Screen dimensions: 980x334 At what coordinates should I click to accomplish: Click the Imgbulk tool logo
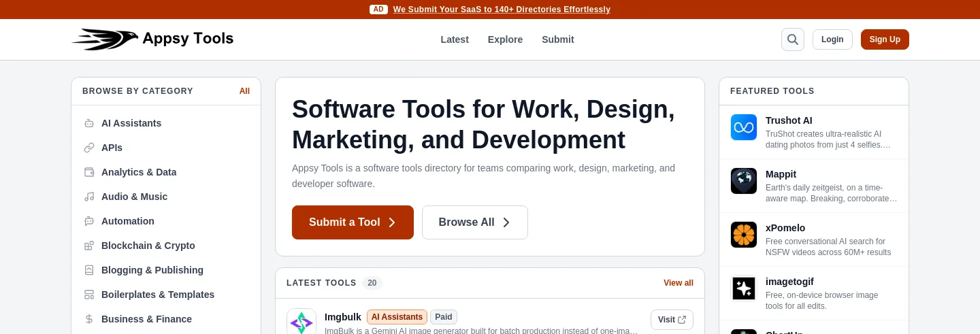[301, 323]
